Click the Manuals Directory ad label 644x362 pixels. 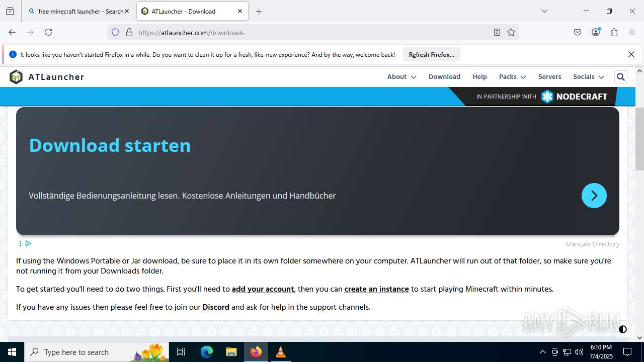point(592,244)
